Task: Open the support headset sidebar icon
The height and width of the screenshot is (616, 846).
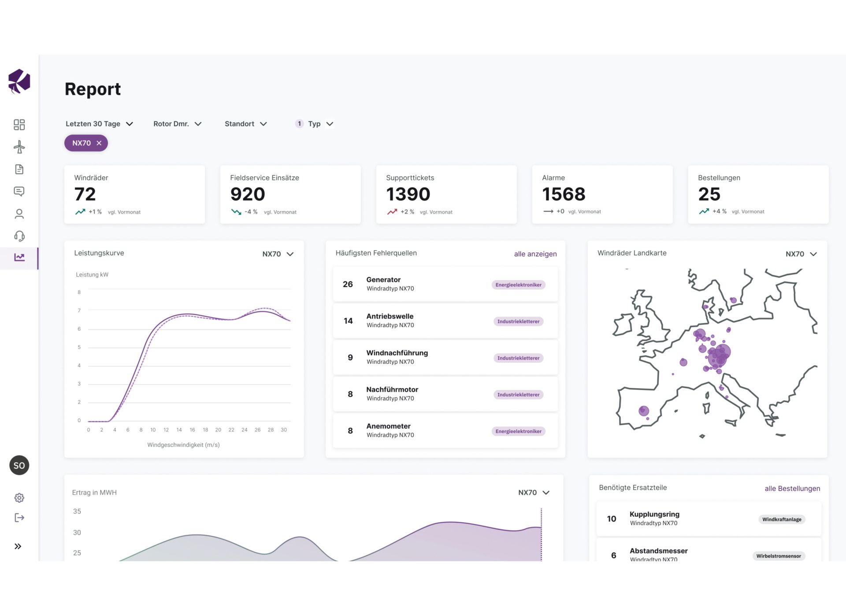Action: (x=19, y=236)
